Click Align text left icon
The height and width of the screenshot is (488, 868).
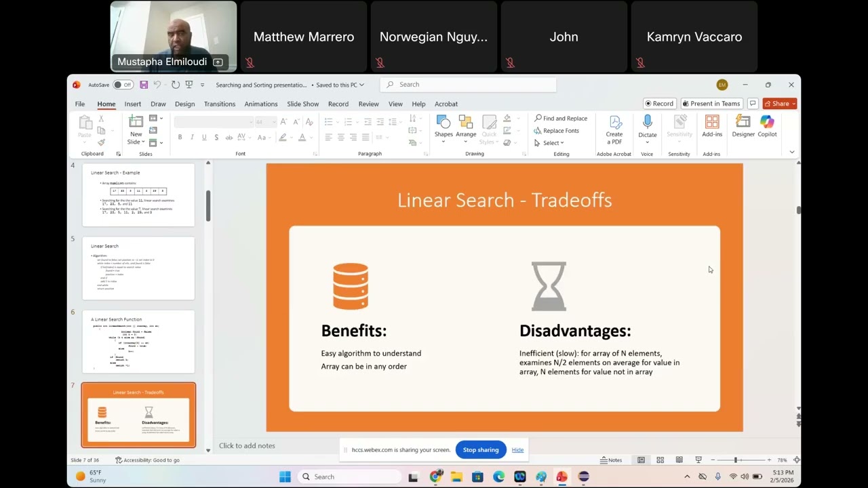(328, 137)
